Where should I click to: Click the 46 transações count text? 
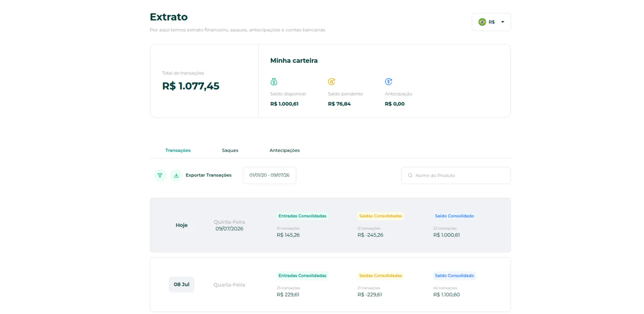pos(445,288)
